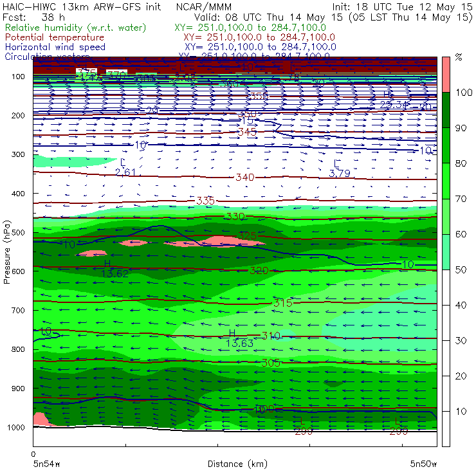Click the 'Pressure (hPa)' axis title
Viewport: 476px width, 476px height.
click(7, 252)
